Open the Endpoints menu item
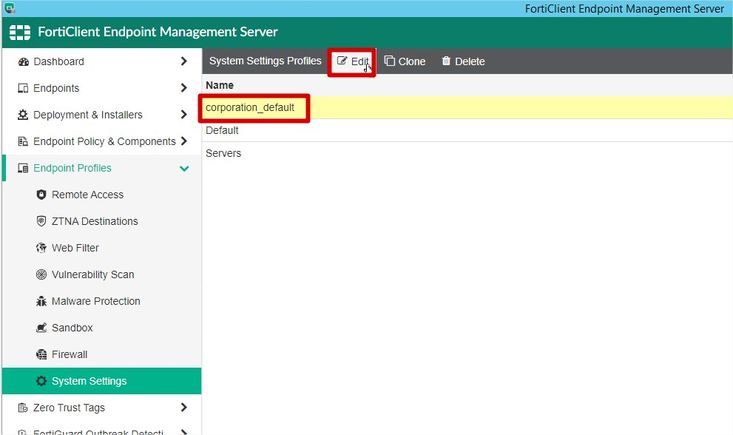Screen dimensions: 733x435 [56, 88]
